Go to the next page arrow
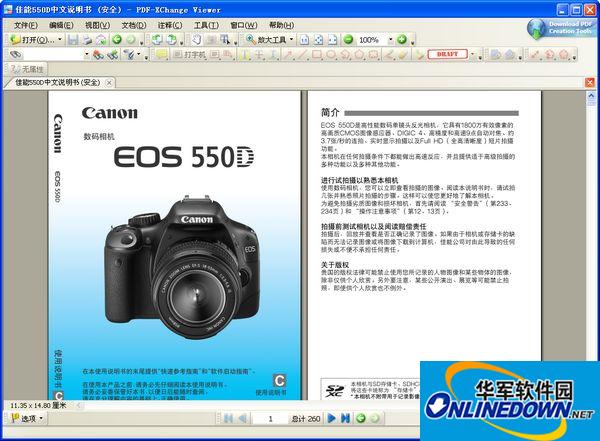 pyautogui.click(x=332, y=418)
